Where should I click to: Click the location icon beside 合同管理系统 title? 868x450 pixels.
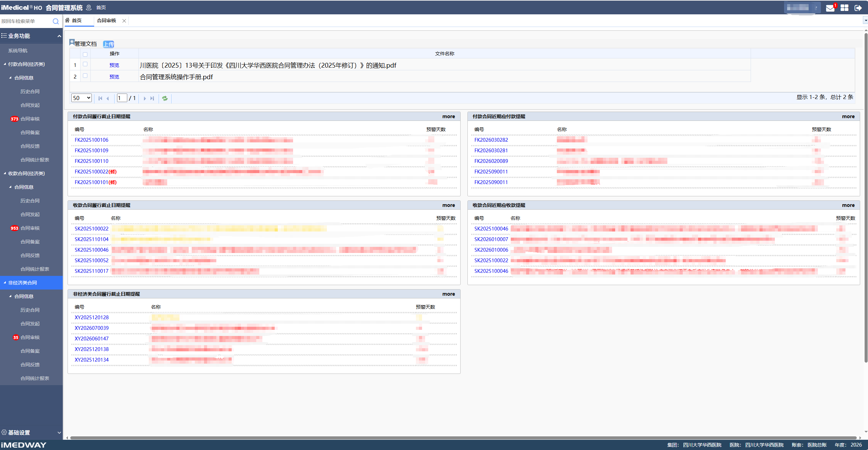(x=89, y=8)
